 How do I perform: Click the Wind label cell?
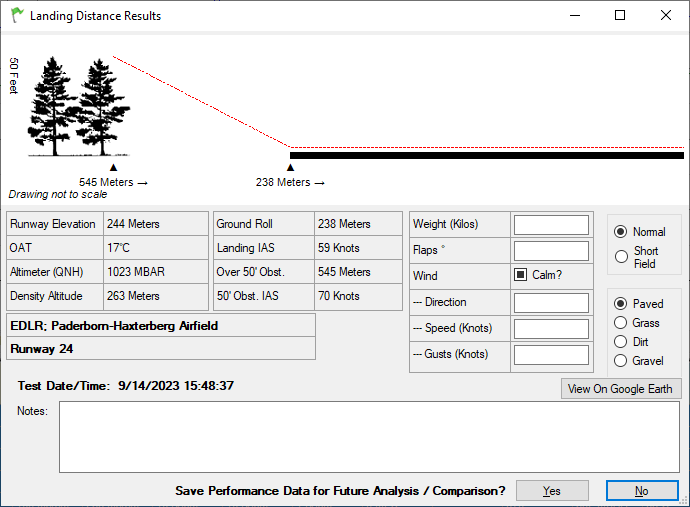pyautogui.click(x=460, y=276)
